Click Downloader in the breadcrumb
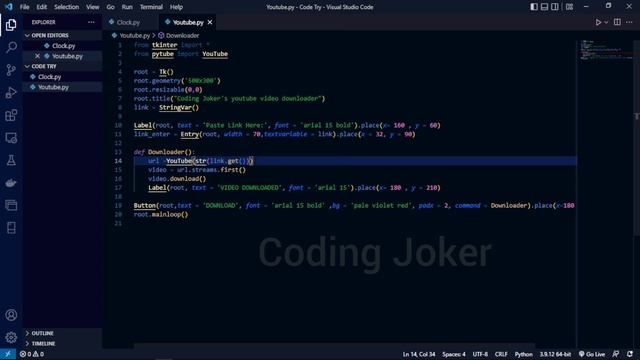 tap(182, 36)
